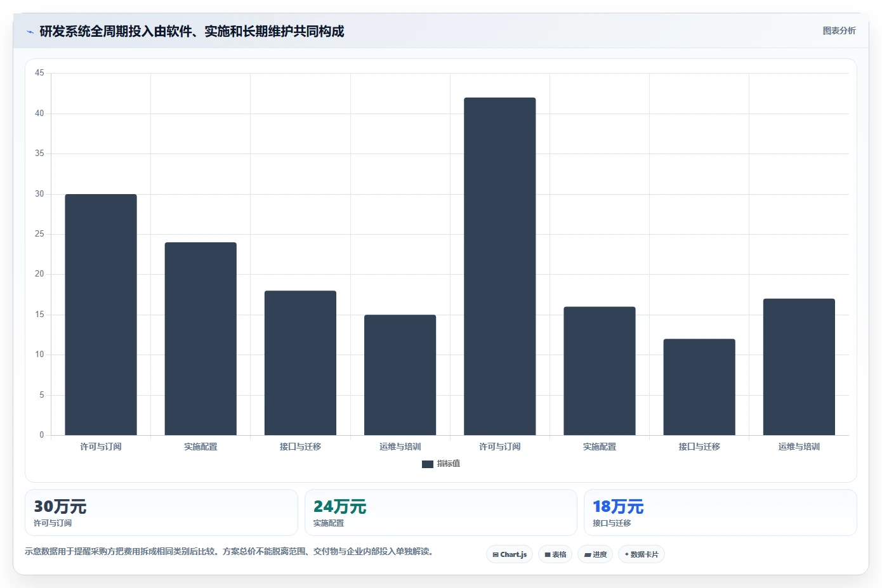Click the Chart.js tag chip

(x=510, y=554)
